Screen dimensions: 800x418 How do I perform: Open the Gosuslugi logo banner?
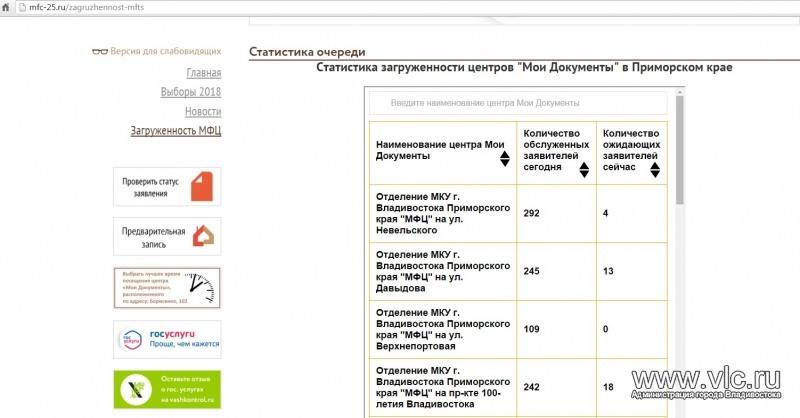click(x=166, y=339)
